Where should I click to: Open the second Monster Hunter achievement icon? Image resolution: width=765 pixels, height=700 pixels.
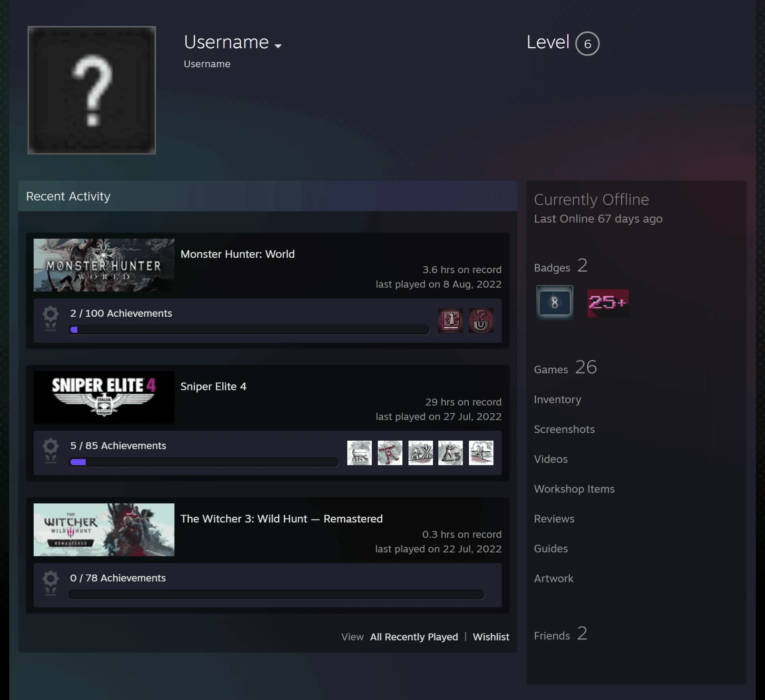pos(481,320)
